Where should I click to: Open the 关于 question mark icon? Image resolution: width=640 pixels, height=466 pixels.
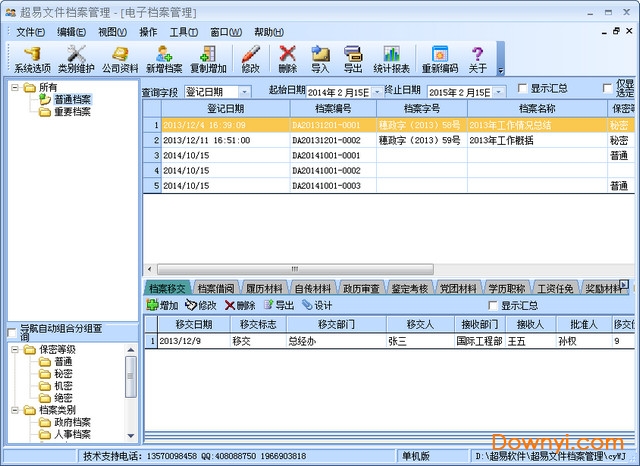click(x=478, y=59)
